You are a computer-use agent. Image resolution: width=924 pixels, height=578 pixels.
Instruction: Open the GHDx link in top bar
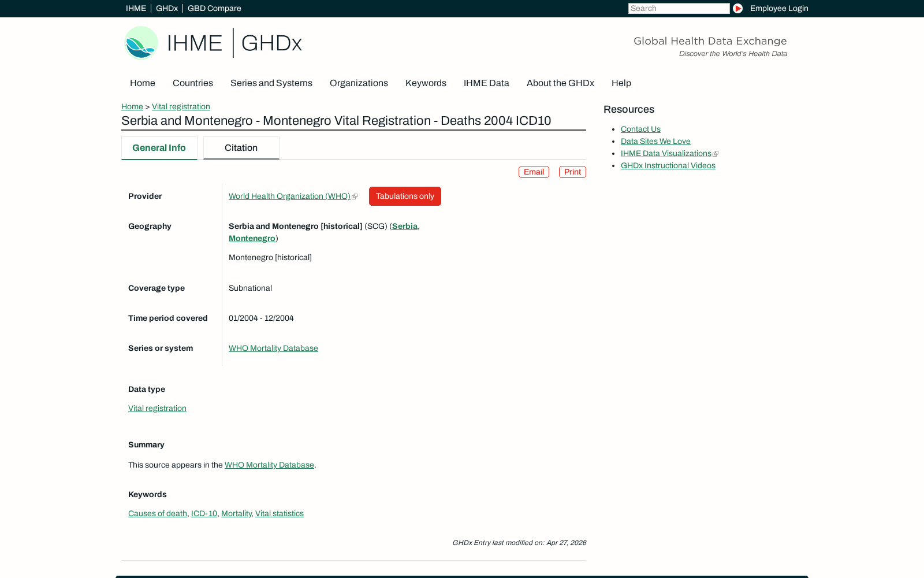167,8
